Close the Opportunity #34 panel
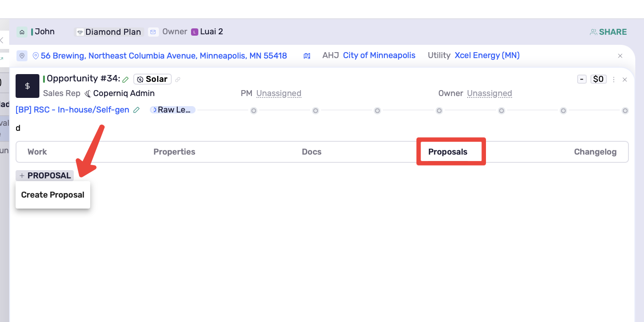644x322 pixels. point(624,80)
